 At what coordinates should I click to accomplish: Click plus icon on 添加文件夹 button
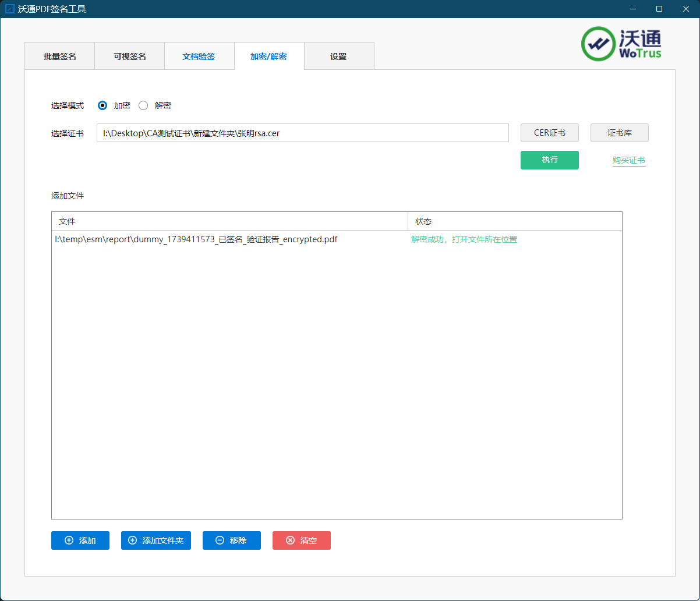132,540
